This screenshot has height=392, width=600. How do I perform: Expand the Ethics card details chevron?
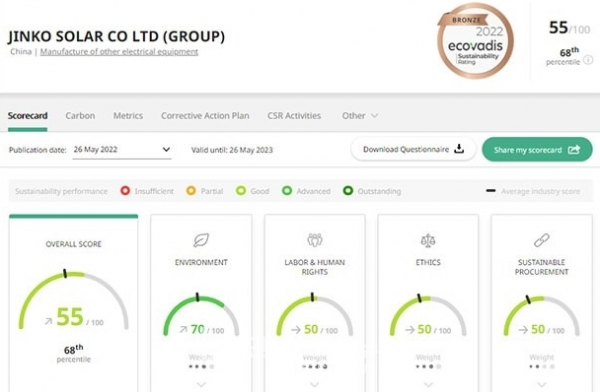[428, 384]
